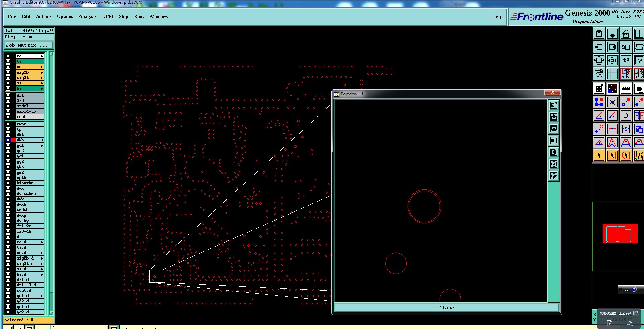The width and height of the screenshot is (644, 329).
Task: Click Popview's top overlapping-windows icon
Action: pos(554,105)
